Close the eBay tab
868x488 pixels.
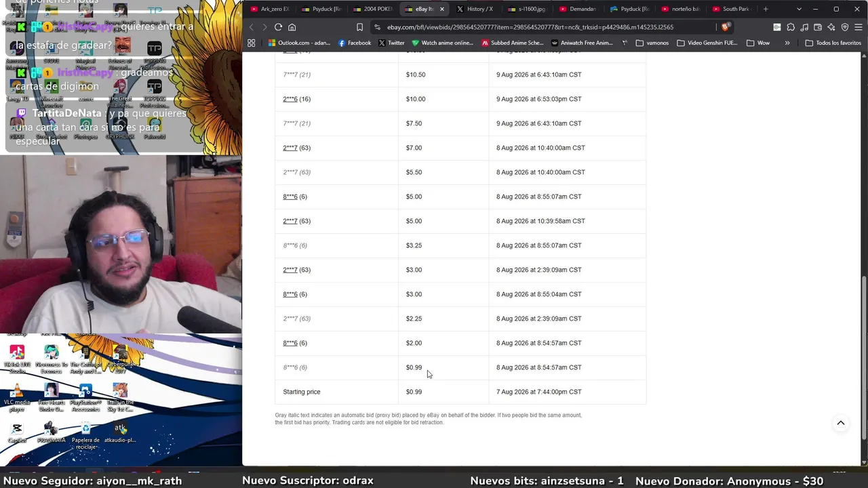(442, 9)
